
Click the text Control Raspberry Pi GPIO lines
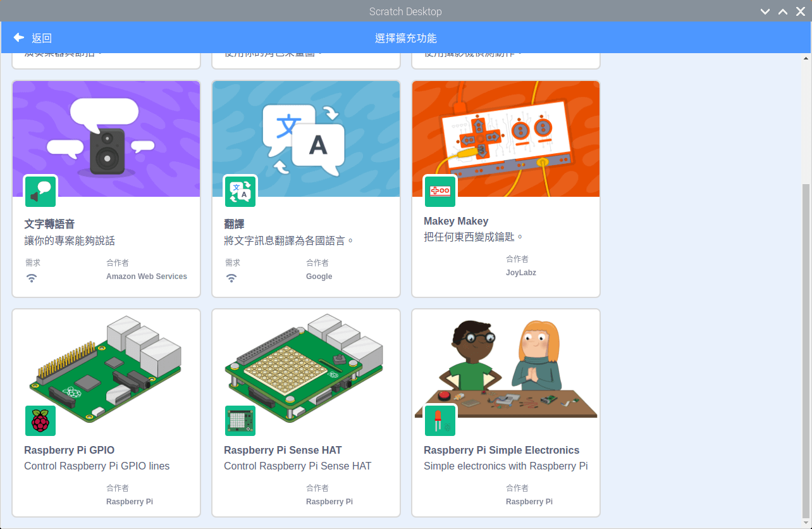pyautogui.click(x=97, y=466)
